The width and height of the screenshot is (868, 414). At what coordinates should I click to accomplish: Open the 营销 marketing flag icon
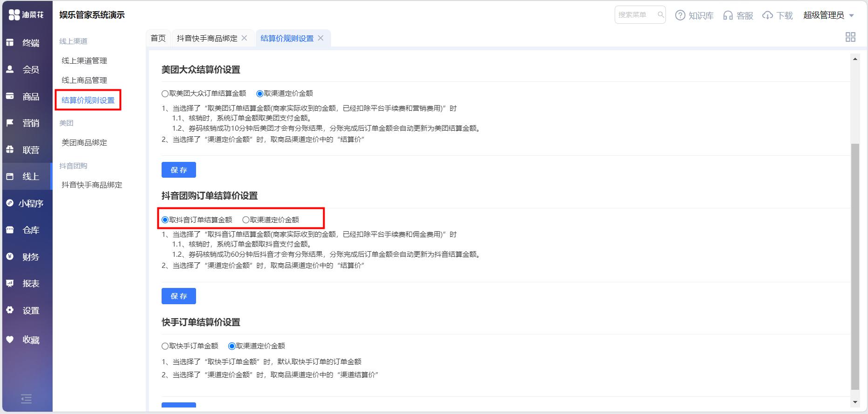pos(10,123)
